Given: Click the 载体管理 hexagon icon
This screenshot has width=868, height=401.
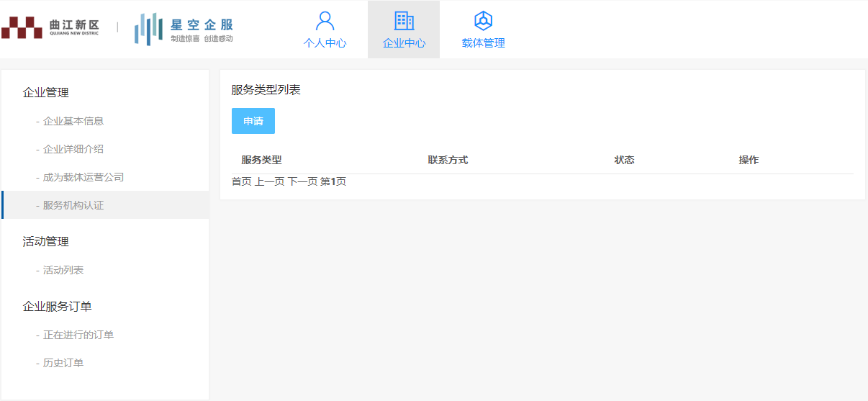Looking at the screenshot, I should (483, 20).
